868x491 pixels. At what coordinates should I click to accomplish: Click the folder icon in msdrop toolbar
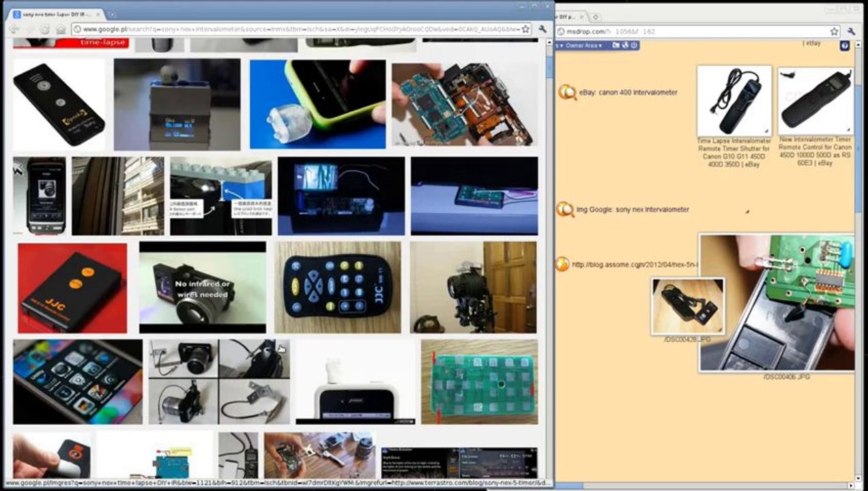click(616, 46)
